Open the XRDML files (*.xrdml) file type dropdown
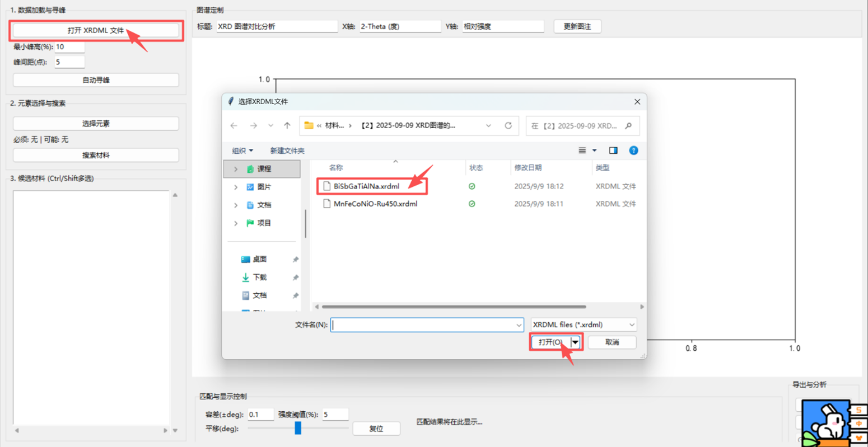Viewport: 868px width, 447px height. pyautogui.click(x=582, y=324)
